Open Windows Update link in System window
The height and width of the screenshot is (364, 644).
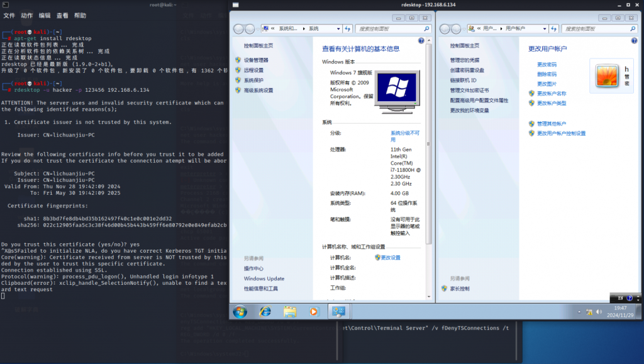(264, 279)
